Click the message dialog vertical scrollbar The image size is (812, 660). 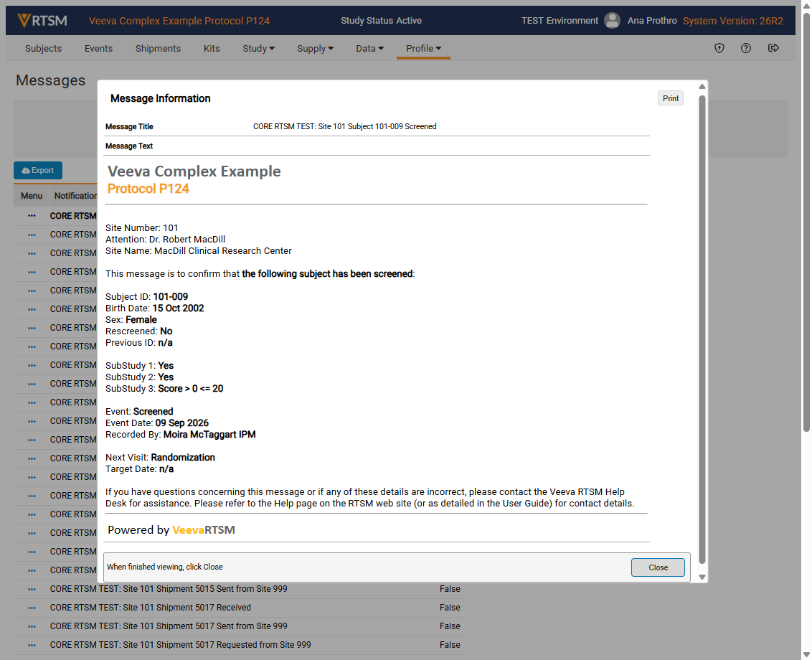pos(702,329)
